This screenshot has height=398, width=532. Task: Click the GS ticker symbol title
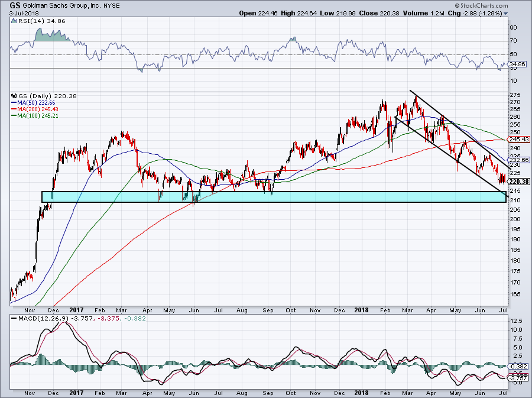click(x=15, y=5)
